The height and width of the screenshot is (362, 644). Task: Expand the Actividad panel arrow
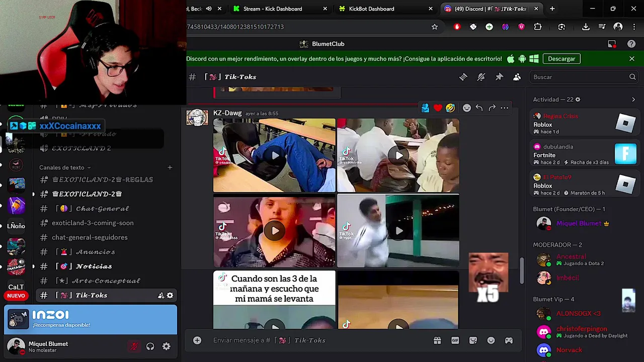pos(633,100)
